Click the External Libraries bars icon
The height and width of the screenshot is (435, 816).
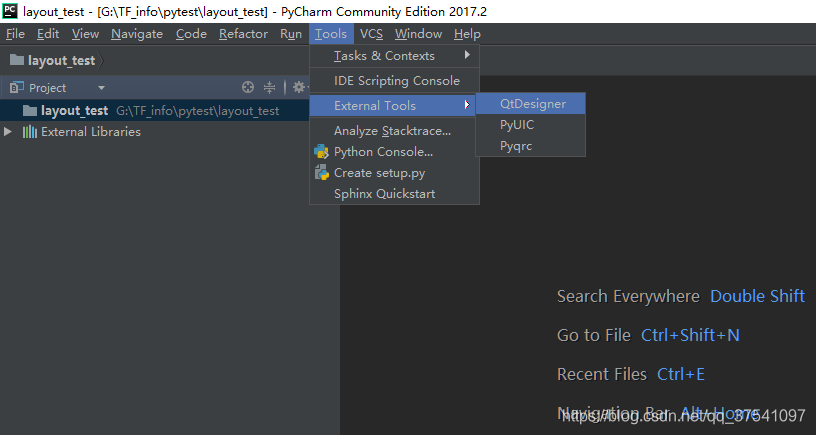[x=30, y=132]
